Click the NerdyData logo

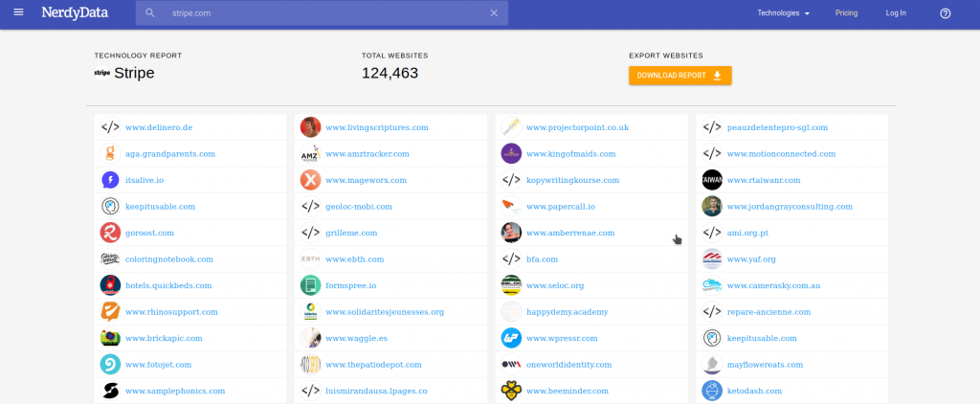pos(75,12)
